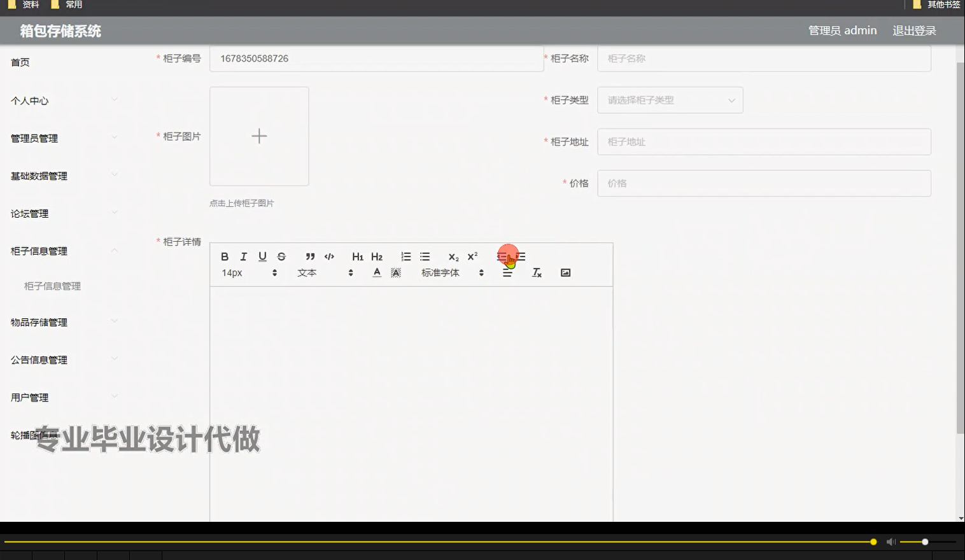Apply italic formatting
The image size is (965, 560).
tap(243, 256)
